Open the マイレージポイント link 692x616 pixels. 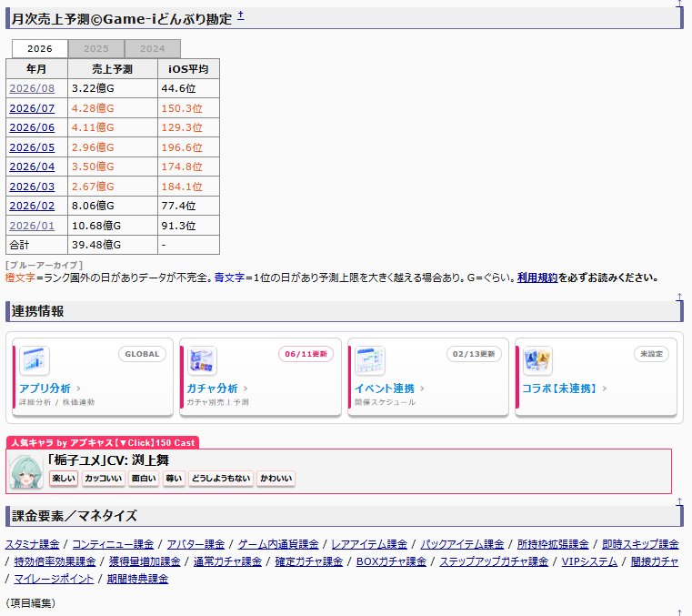[x=54, y=579]
